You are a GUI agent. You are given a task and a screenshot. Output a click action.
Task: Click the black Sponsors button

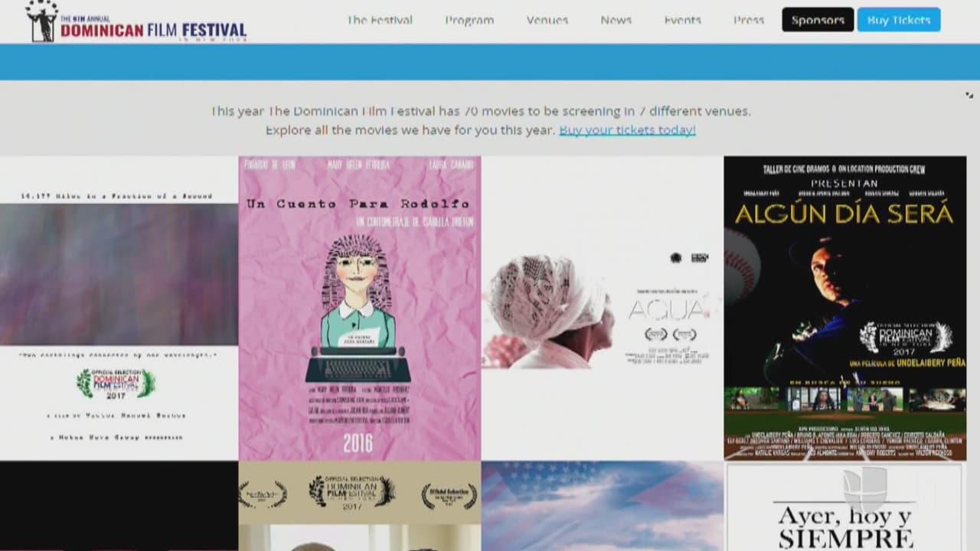(x=817, y=20)
